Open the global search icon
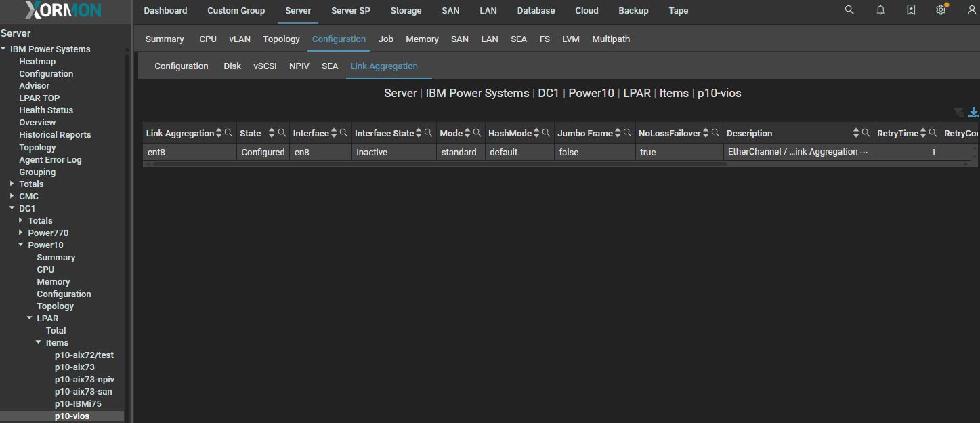 click(849, 10)
